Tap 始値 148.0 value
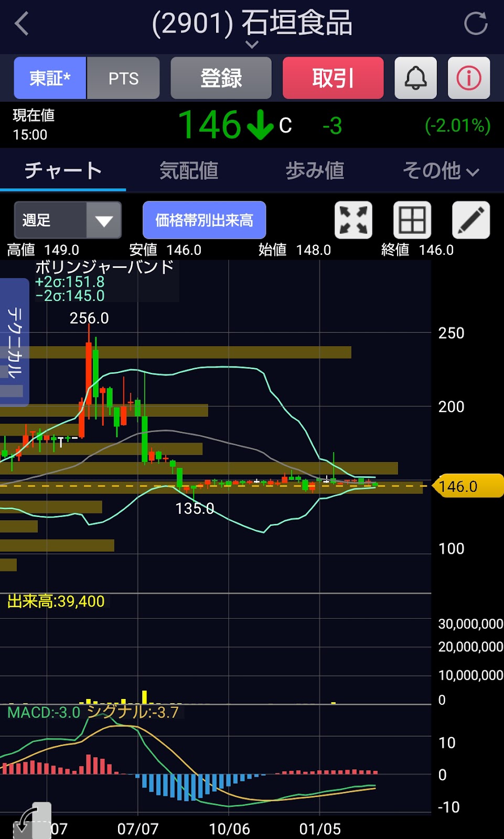504x839 pixels. (295, 250)
